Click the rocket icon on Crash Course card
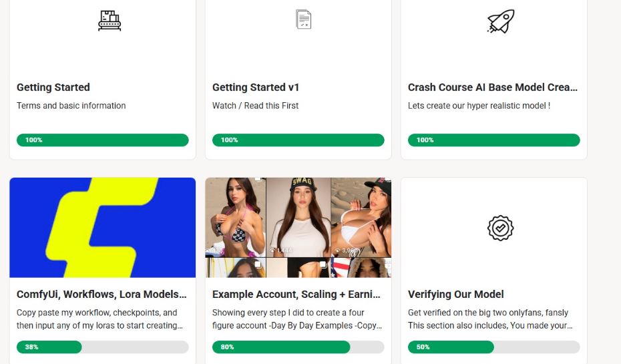Viewport: 621px width, 364px height. pos(500,21)
